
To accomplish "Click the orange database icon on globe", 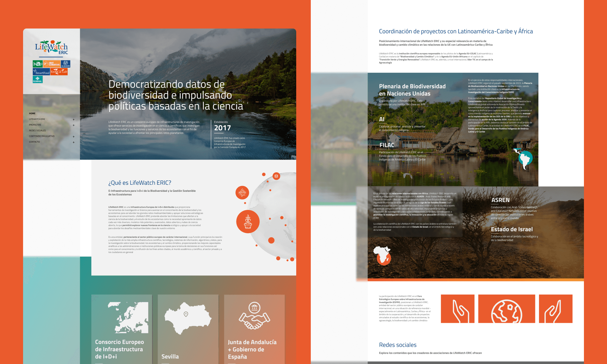I will point(276,176).
